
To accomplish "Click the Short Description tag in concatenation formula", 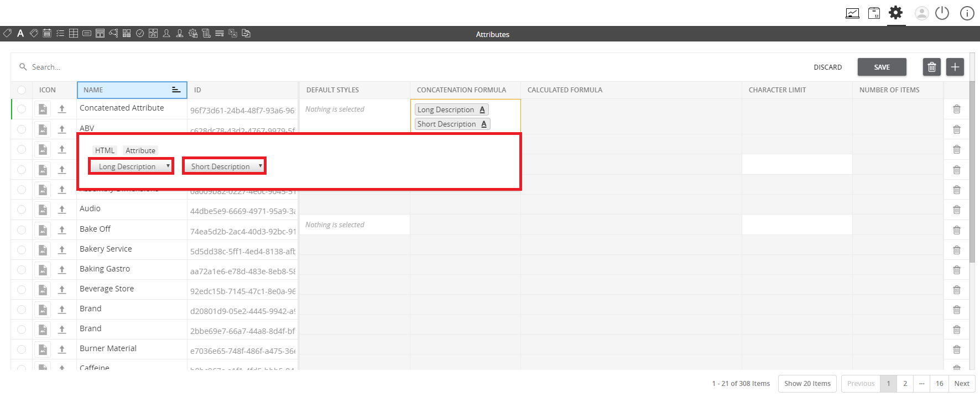I will pos(452,124).
